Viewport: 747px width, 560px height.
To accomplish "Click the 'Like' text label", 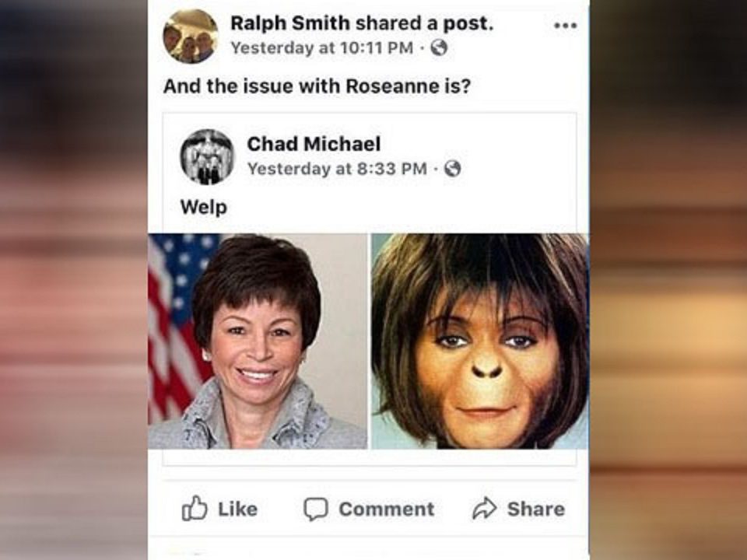I will [238, 509].
